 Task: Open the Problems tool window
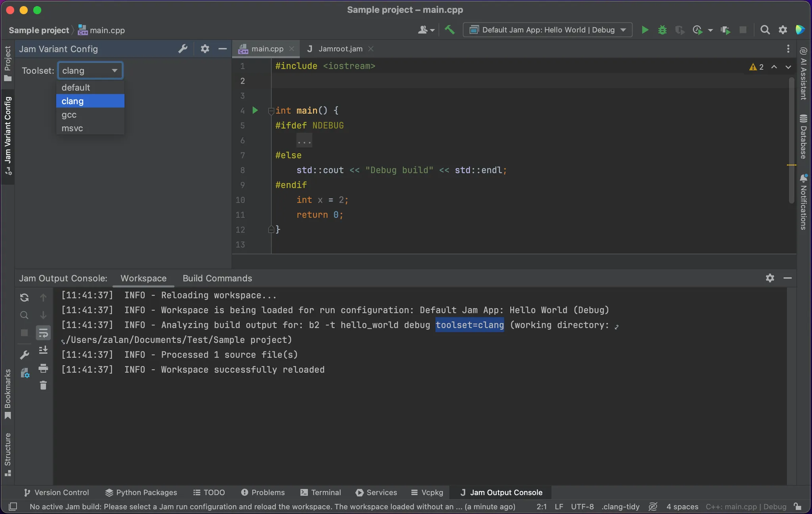(263, 492)
